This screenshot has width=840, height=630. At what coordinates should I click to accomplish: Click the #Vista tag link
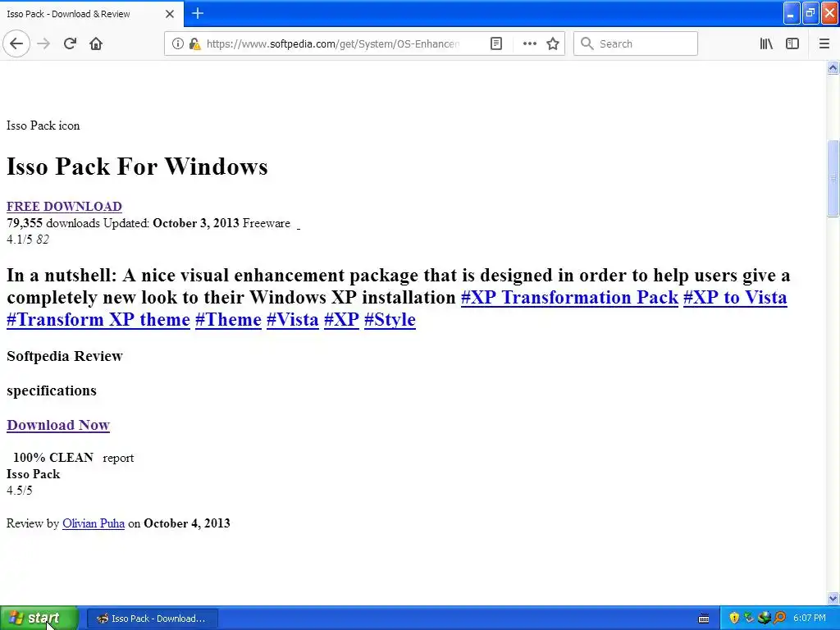[293, 319]
